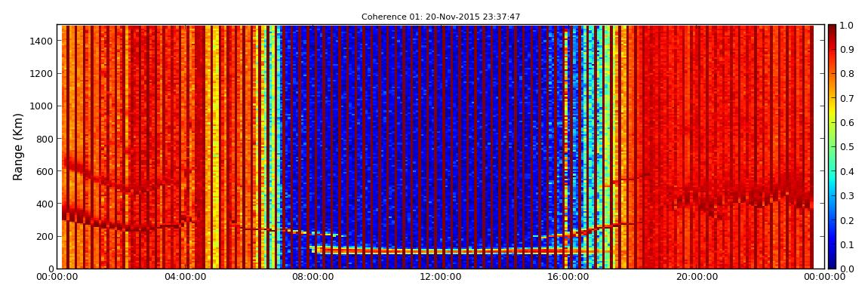Click the 16:00:00 time tick label
The width and height of the screenshot is (868, 307).
(568, 277)
